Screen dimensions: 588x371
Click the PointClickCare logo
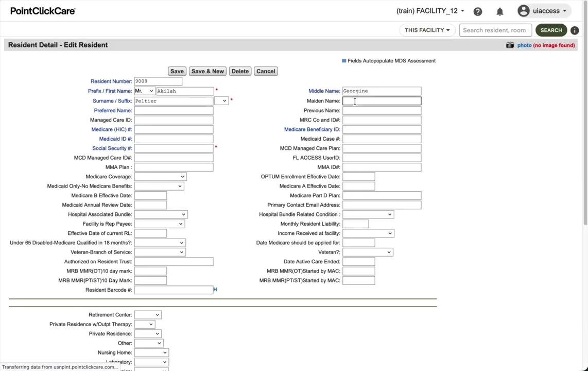pos(43,11)
